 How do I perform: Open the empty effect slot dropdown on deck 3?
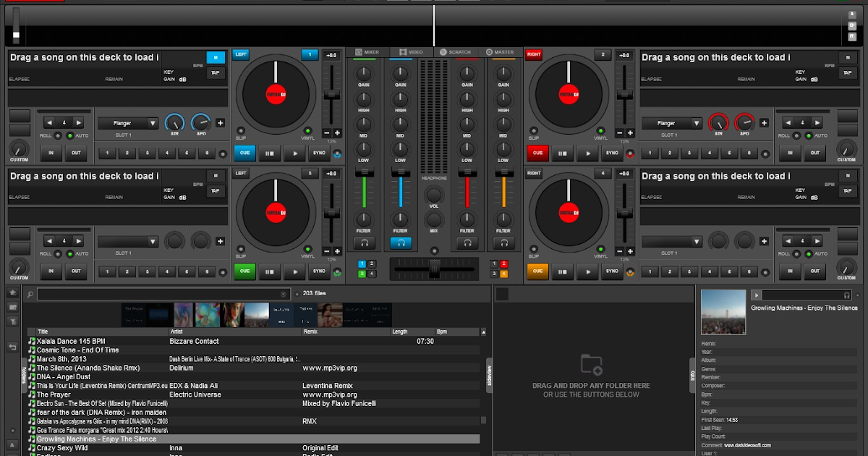128,241
